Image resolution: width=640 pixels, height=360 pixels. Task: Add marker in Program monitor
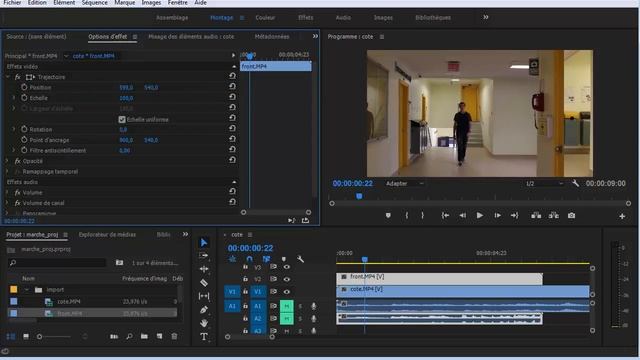click(x=388, y=216)
